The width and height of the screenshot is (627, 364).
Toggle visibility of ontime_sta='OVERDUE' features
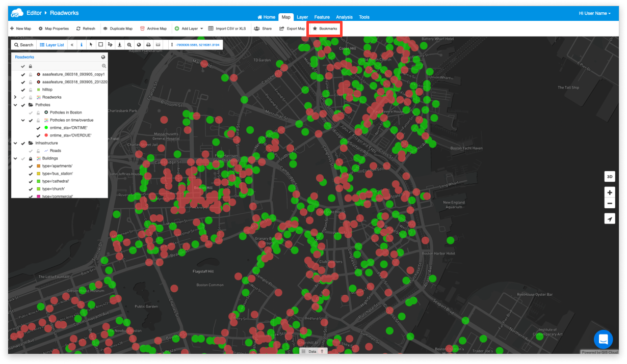(38, 135)
